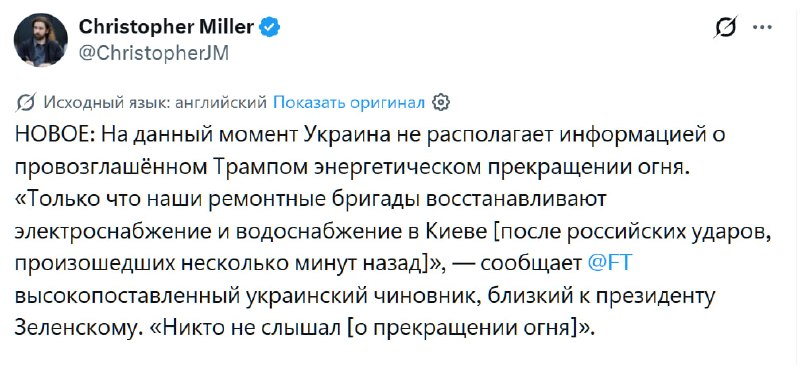The image size is (800, 365).
Task: Open the Grok explain icon beside the ellipsis
Action: tap(726, 27)
